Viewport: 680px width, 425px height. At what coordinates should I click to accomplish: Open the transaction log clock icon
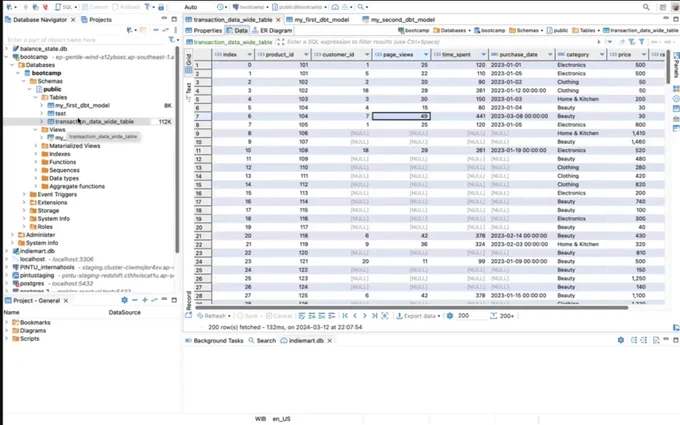[221, 7]
